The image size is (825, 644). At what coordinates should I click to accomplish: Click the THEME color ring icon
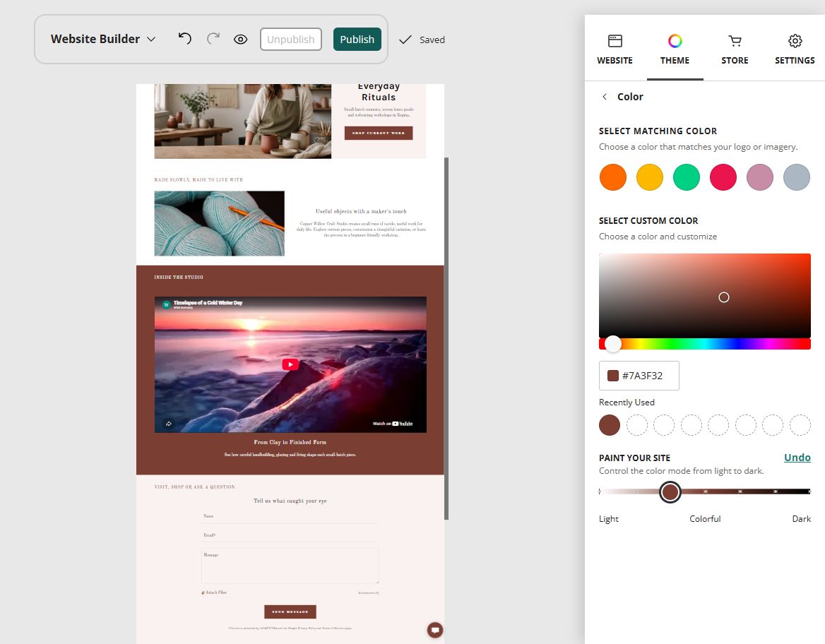pos(675,40)
